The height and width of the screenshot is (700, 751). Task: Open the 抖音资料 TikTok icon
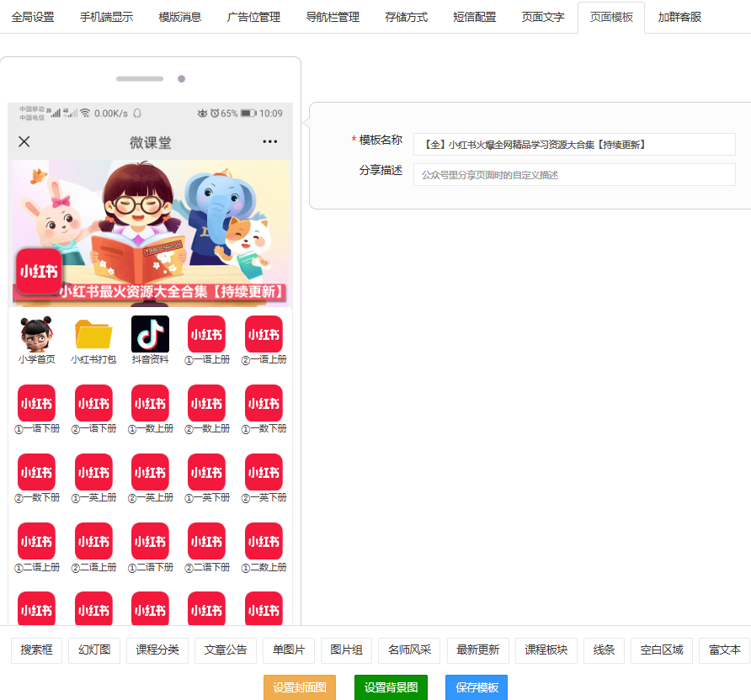point(150,335)
